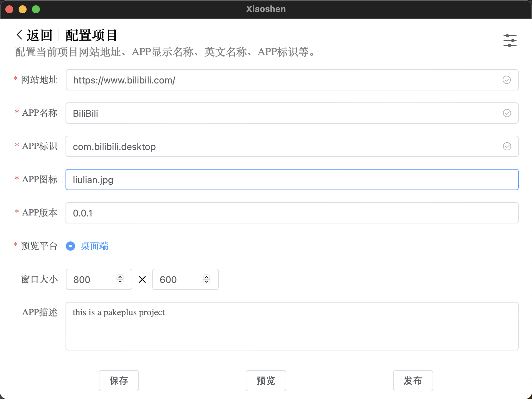This screenshot has height=399, width=532.
Task: Click the APP标识 field label
Action: click(x=40, y=146)
